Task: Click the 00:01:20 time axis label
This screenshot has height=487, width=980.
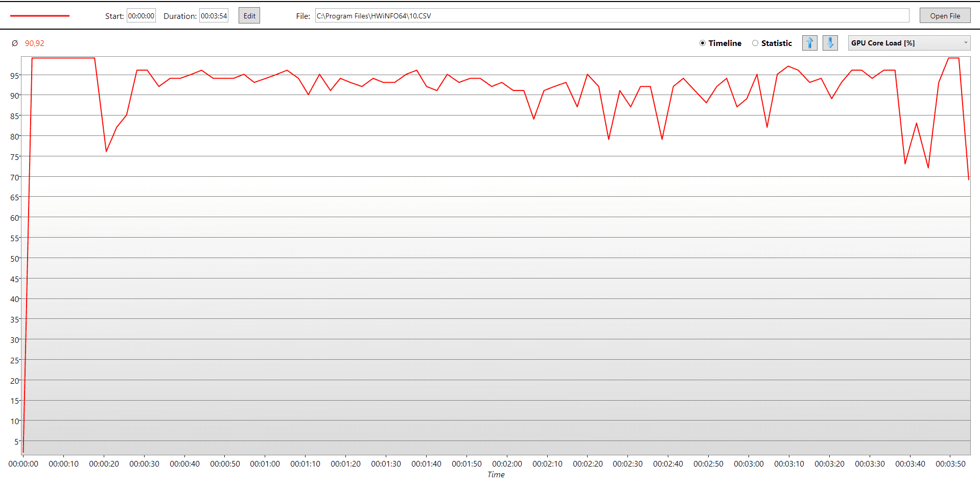Action: [x=346, y=464]
